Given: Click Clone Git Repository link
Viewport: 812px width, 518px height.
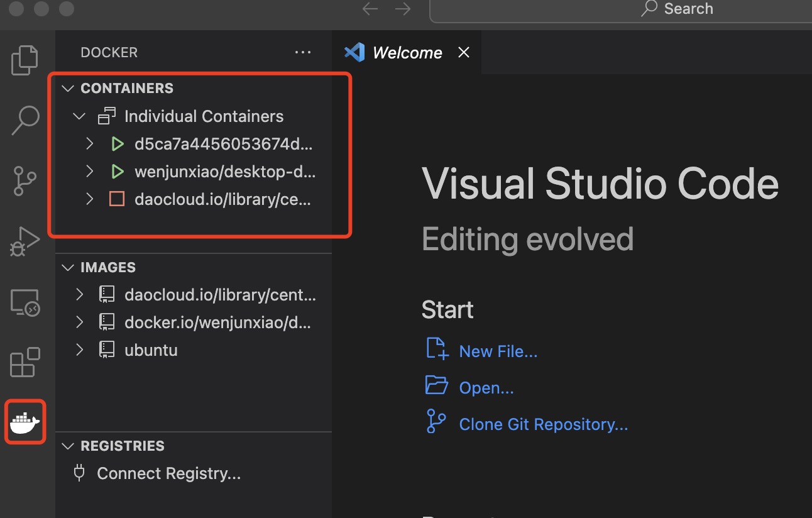Looking at the screenshot, I should 543,424.
